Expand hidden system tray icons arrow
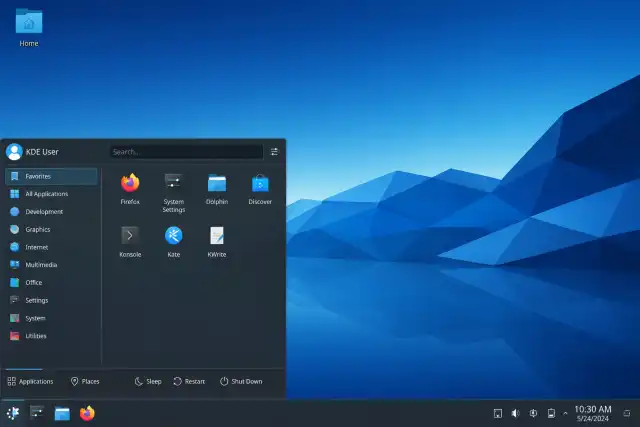The width and height of the screenshot is (640, 427). click(565, 414)
